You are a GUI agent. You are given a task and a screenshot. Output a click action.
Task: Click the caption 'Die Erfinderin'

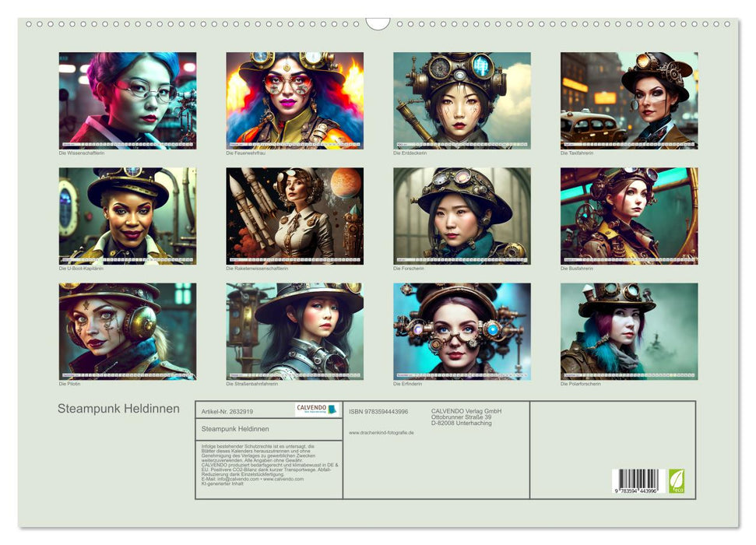(407, 383)
